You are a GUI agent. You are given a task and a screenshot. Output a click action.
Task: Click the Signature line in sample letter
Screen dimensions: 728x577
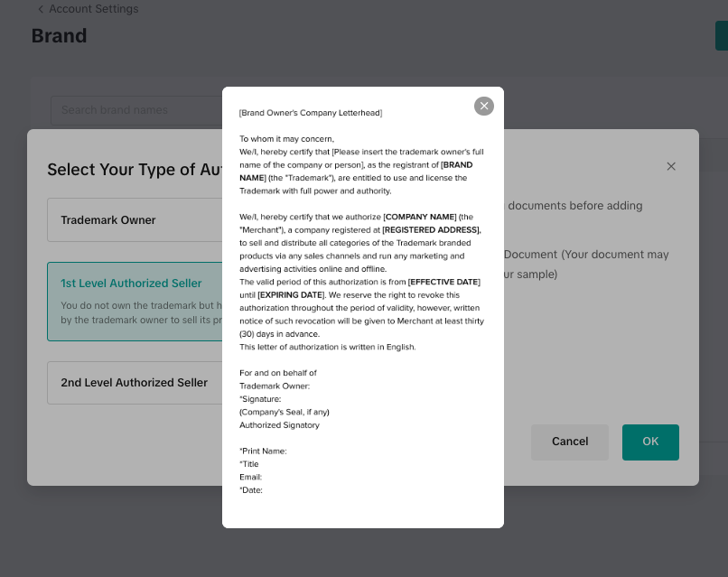click(x=261, y=399)
